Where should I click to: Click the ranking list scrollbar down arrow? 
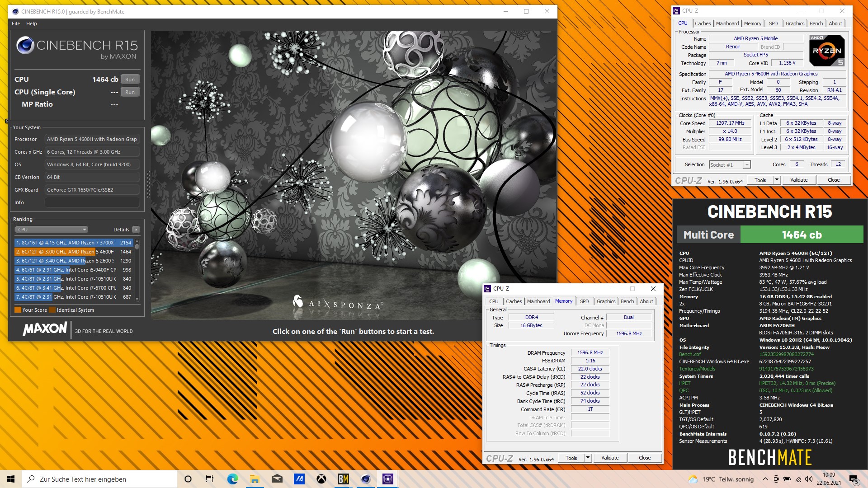pyautogui.click(x=137, y=299)
